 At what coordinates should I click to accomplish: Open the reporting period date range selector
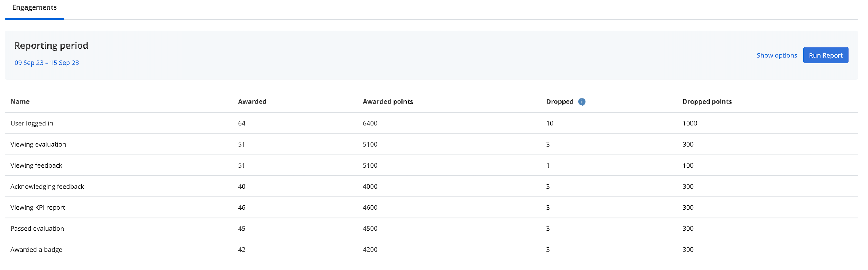47,62
